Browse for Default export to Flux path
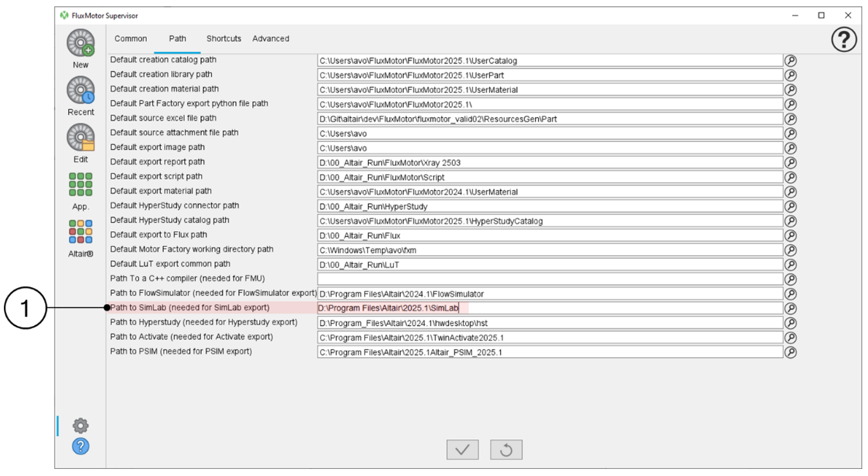The image size is (868, 476). coord(791,236)
